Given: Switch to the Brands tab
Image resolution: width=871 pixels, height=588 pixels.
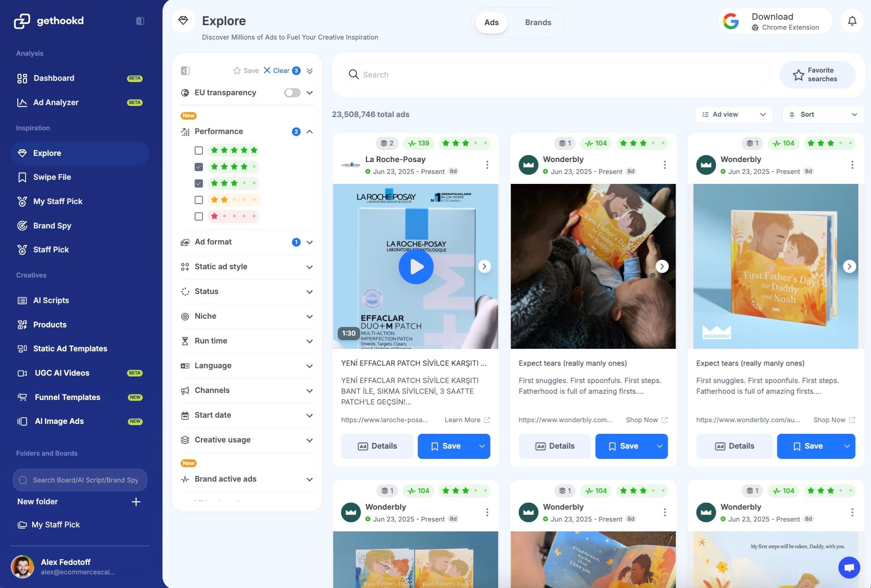Looking at the screenshot, I should [x=538, y=22].
